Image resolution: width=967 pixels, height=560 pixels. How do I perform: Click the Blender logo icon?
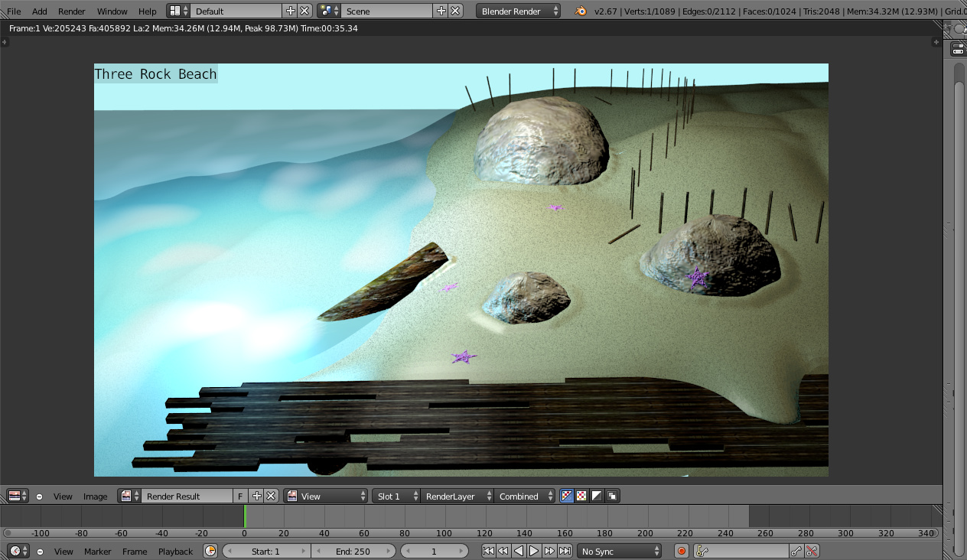(x=582, y=11)
